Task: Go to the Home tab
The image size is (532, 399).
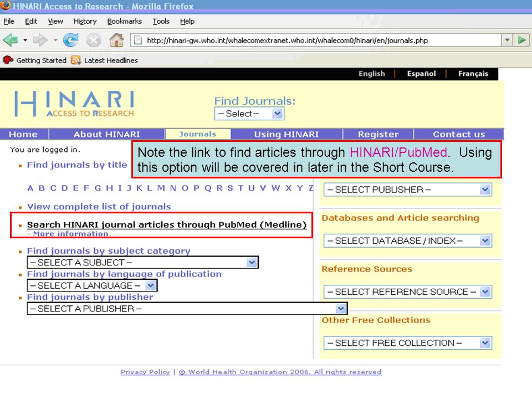Action: coord(23,134)
